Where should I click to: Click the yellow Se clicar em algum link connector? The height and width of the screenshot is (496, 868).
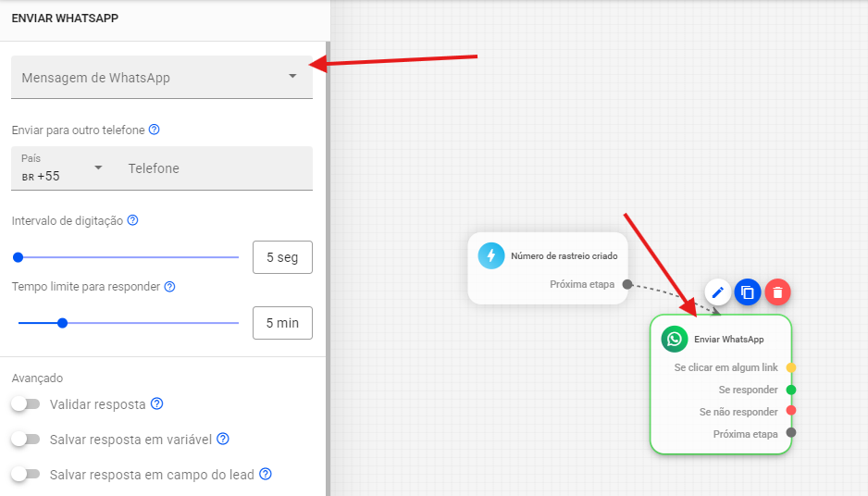[791, 367]
